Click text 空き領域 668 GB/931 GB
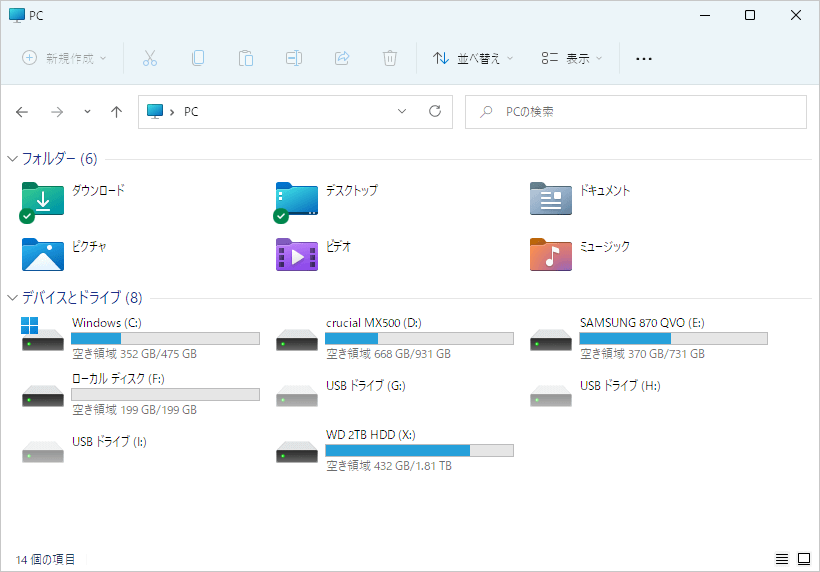The image size is (820, 572). pyautogui.click(x=389, y=354)
